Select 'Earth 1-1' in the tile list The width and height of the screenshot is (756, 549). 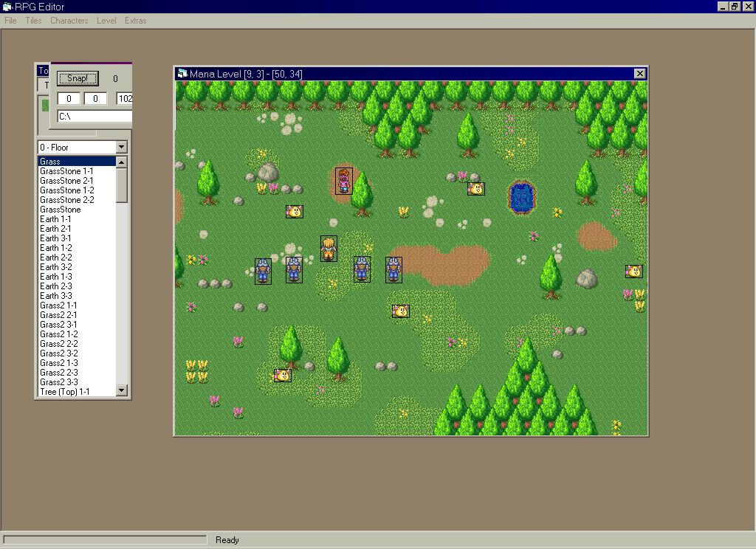click(55, 219)
